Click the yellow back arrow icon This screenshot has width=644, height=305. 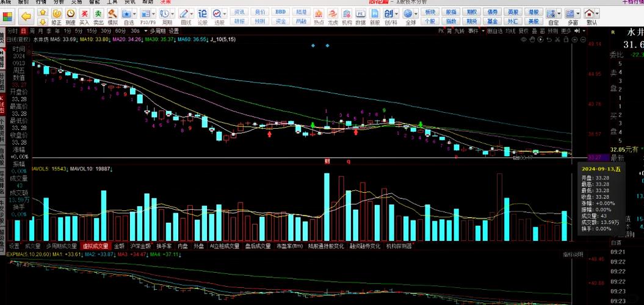click(x=26, y=16)
